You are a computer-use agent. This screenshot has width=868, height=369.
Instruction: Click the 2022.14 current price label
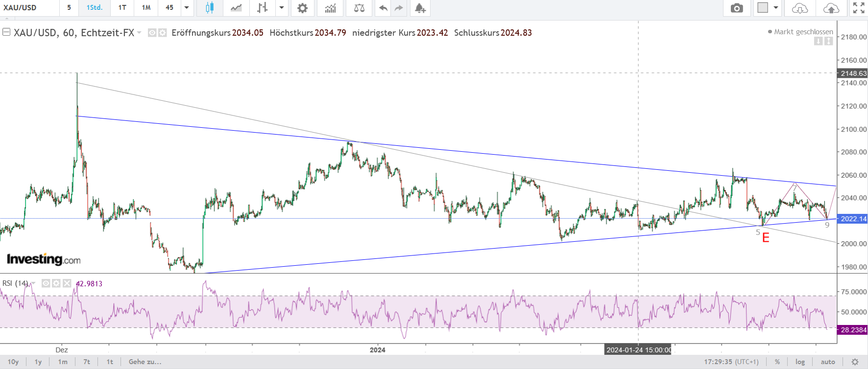coord(853,219)
